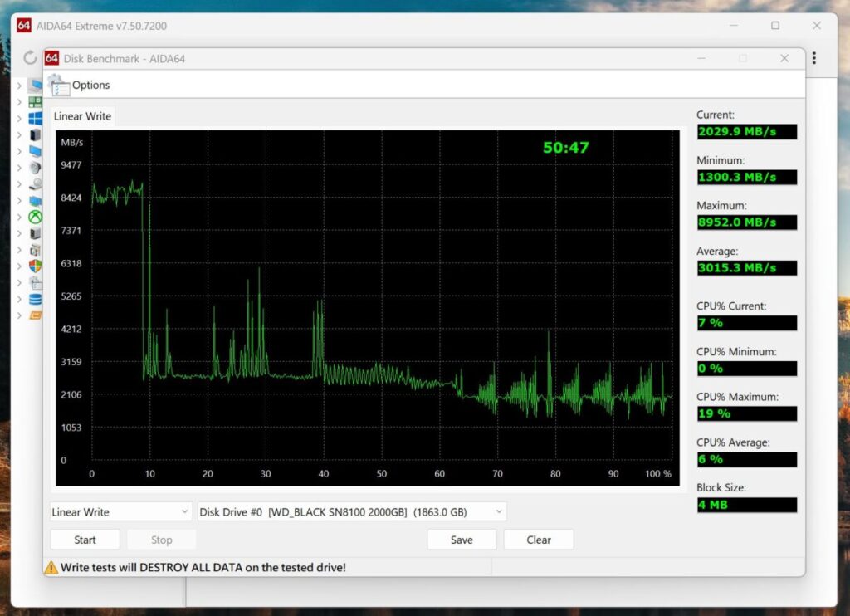Viewport: 850px width, 616px height.
Task: Select the Config tree icon
Action: coord(35,282)
